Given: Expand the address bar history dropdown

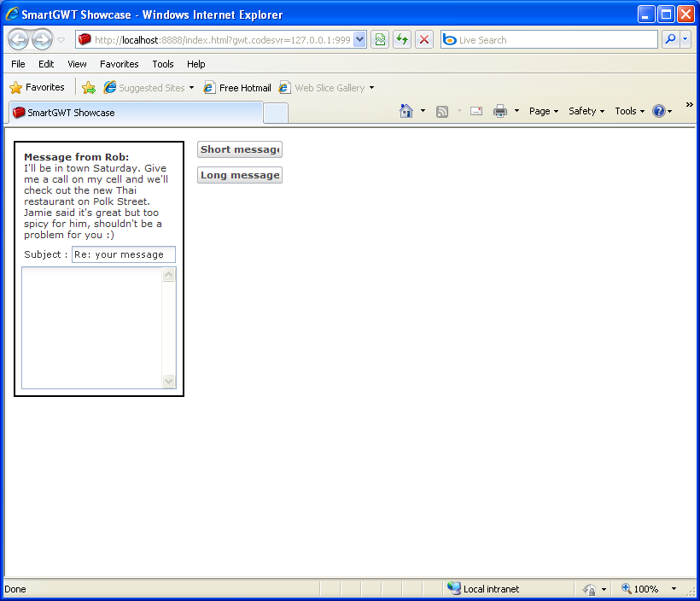Looking at the screenshot, I should point(360,40).
